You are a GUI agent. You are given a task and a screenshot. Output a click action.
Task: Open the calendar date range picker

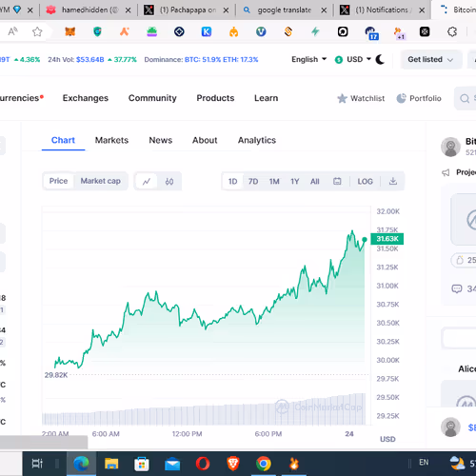[337, 181]
